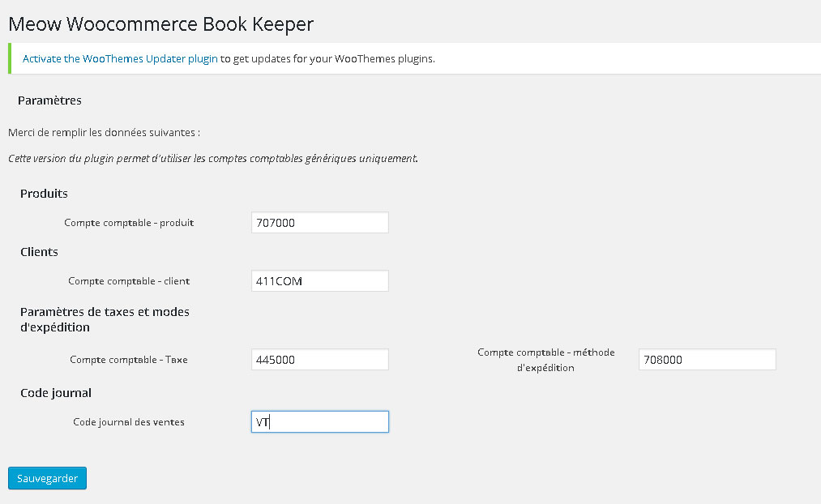Click the Sauvegarder button
The image size is (821, 504).
pyautogui.click(x=47, y=478)
